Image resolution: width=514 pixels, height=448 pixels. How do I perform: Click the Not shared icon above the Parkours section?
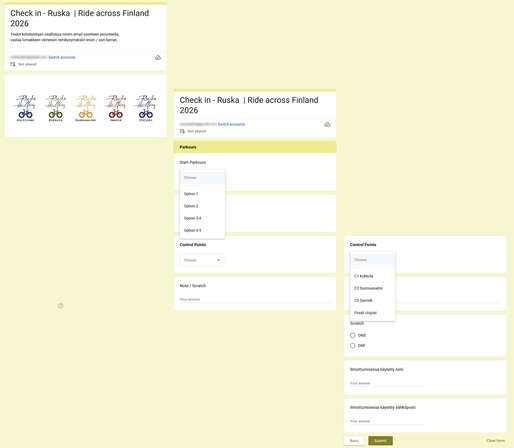click(182, 131)
